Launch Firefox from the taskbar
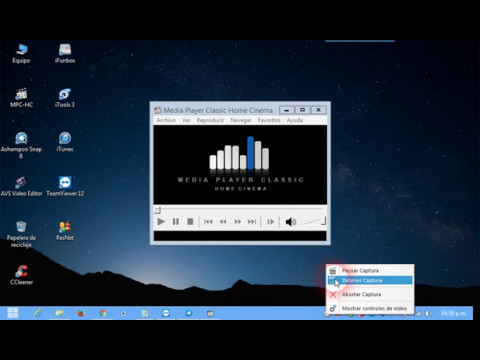Viewport: 480px width, 360px height. point(81,313)
